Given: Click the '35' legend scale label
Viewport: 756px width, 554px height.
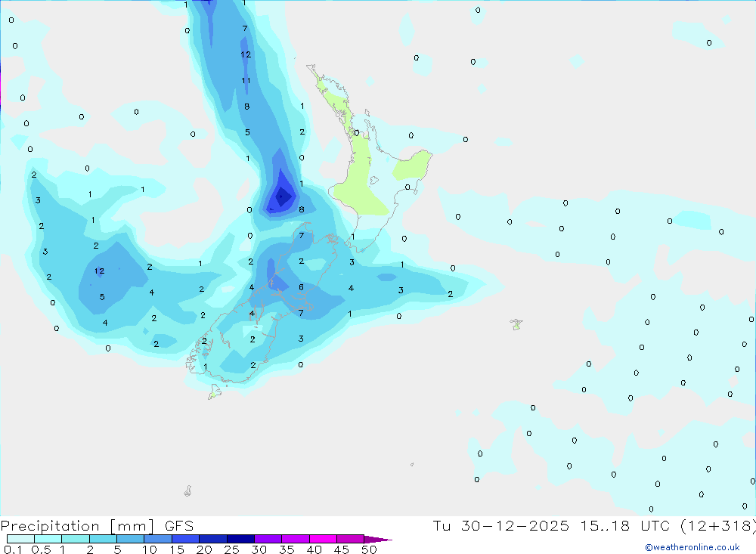Looking at the screenshot, I should click(287, 549).
